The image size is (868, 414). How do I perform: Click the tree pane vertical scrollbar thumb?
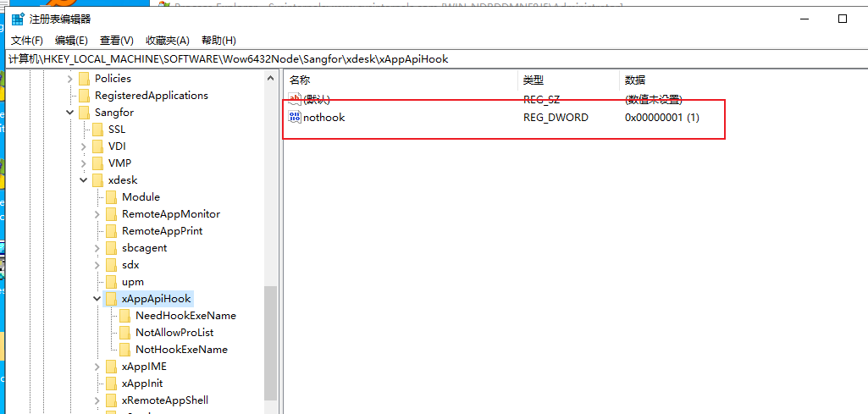click(x=271, y=343)
